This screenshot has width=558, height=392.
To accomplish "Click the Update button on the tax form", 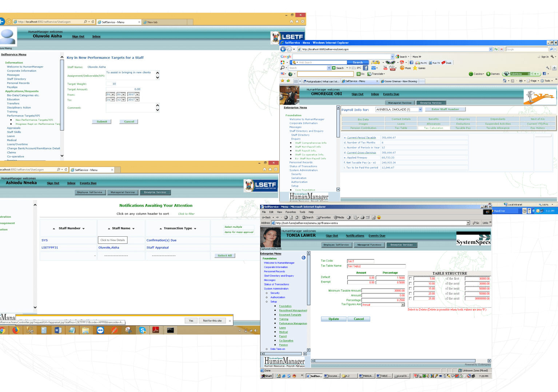I will click(x=334, y=319).
